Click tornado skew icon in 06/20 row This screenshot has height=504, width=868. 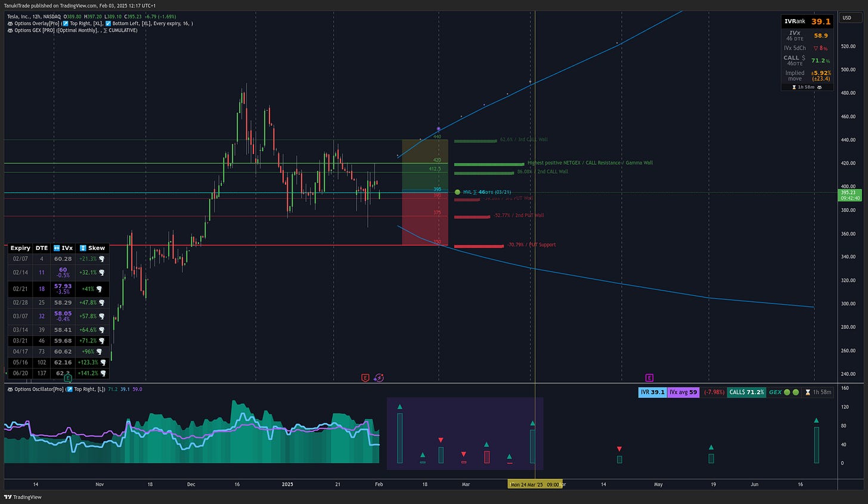(103, 373)
